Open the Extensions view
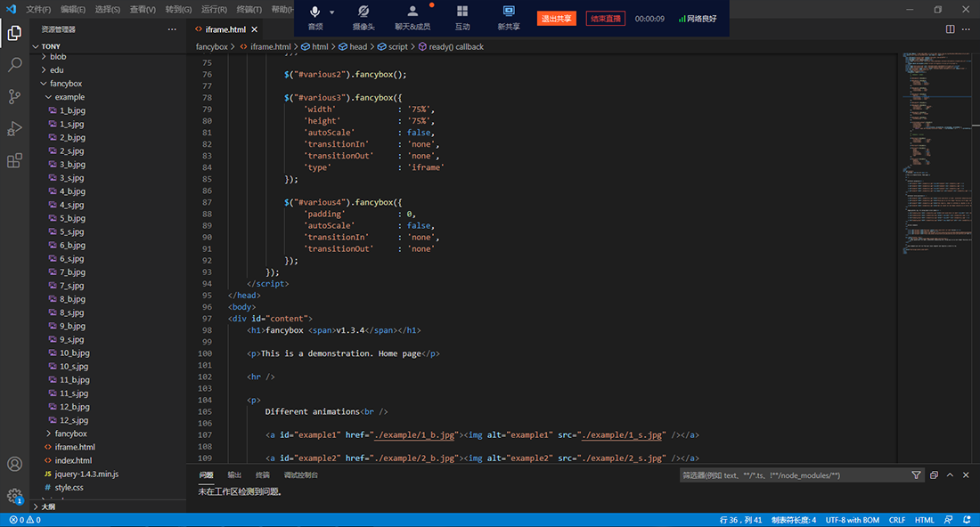The height and width of the screenshot is (527, 980). (x=14, y=161)
